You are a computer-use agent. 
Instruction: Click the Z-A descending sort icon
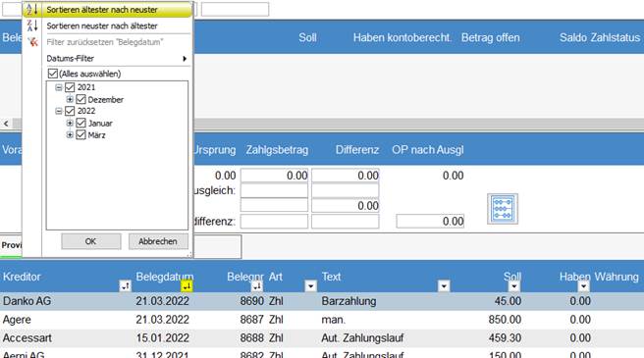32,26
